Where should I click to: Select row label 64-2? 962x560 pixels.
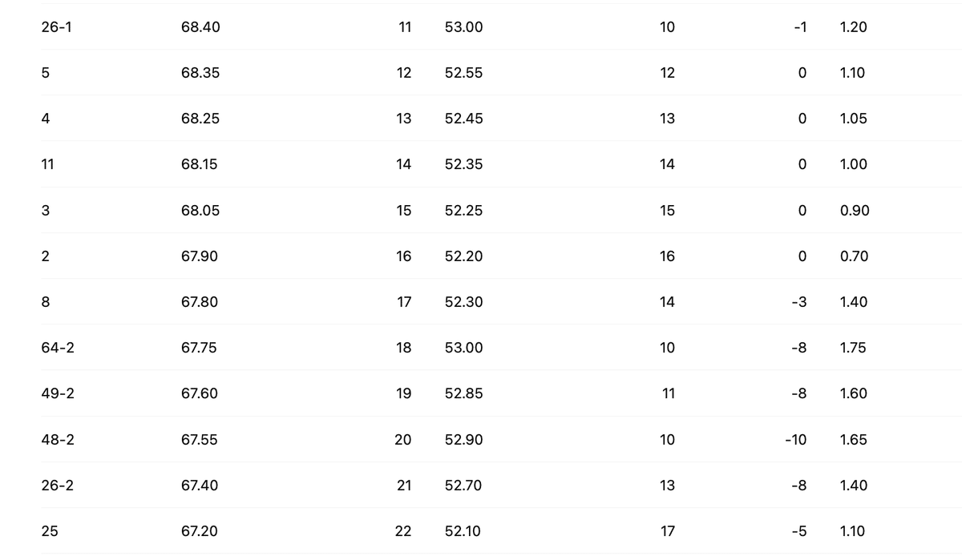[x=58, y=348]
